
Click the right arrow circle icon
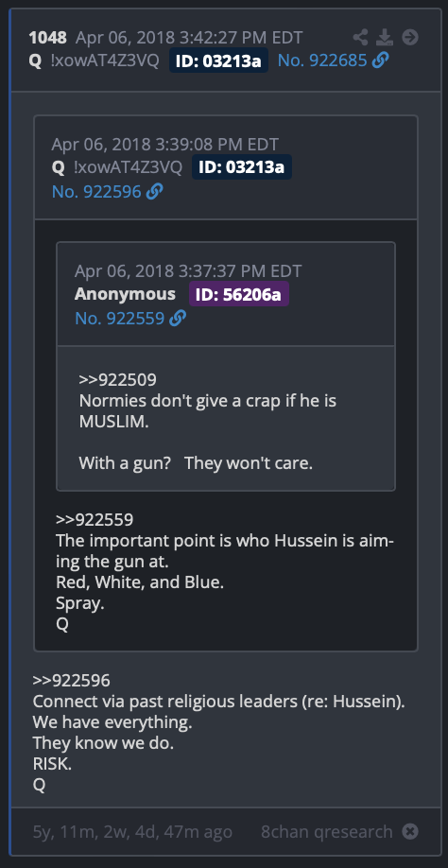[x=410, y=38]
